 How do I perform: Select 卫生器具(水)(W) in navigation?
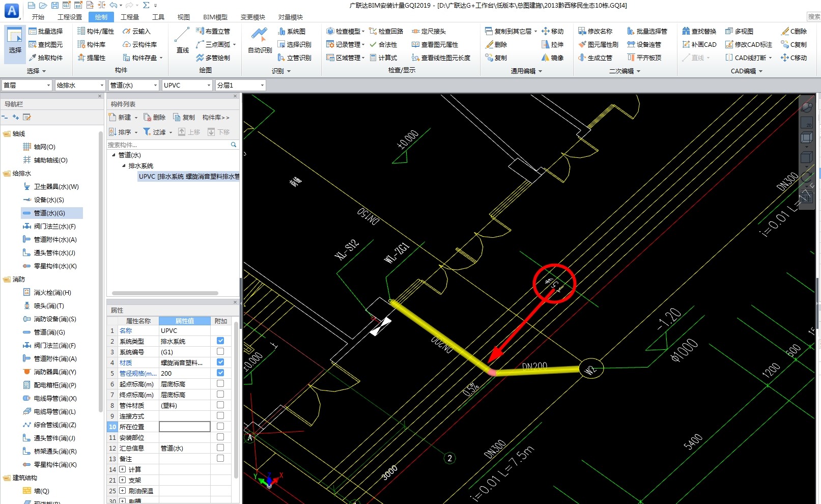pos(51,186)
